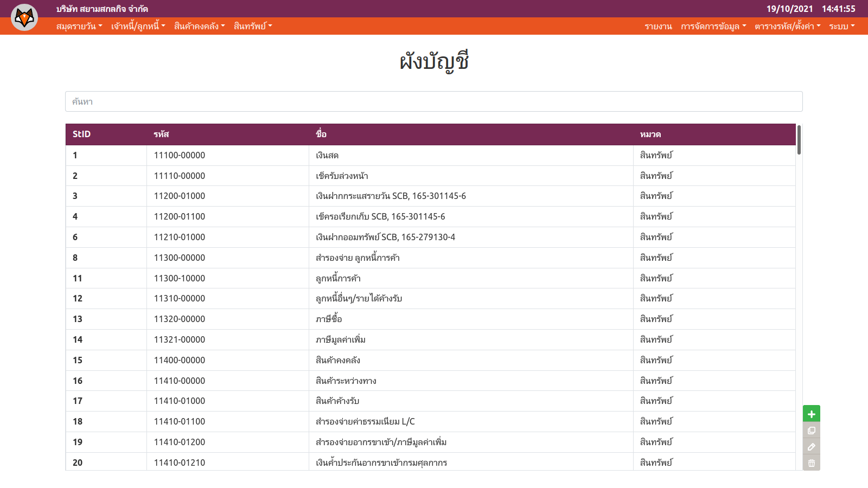Click the ผังบัญชี page title
Viewport: 868px width, 488px height.
[434, 61]
